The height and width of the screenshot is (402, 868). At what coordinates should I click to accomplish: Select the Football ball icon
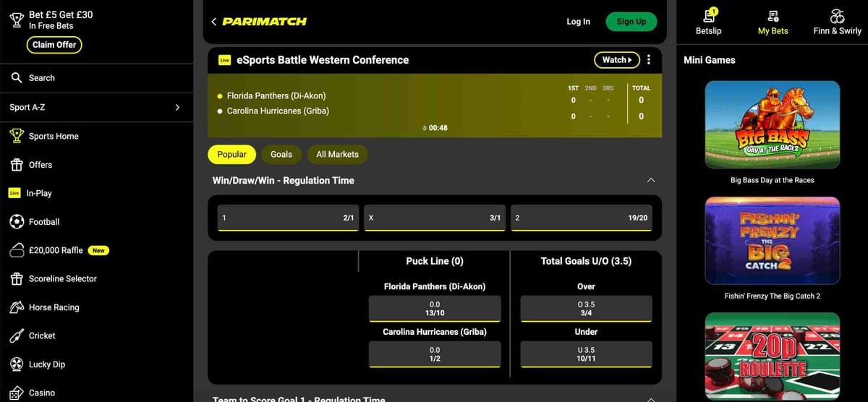pos(17,222)
